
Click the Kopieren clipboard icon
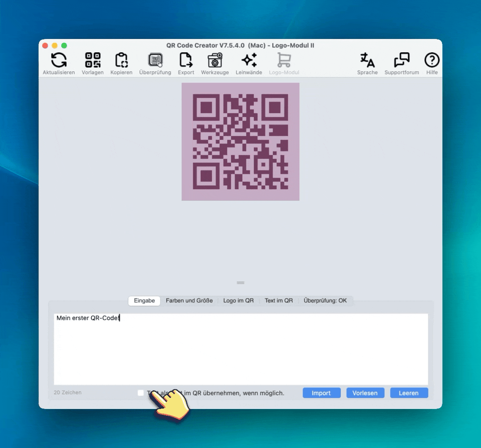(121, 61)
